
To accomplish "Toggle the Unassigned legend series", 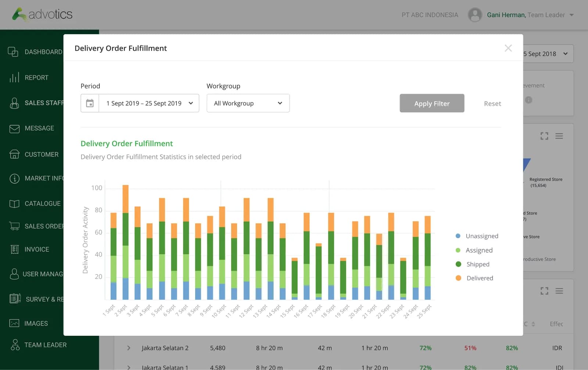I will [477, 236].
